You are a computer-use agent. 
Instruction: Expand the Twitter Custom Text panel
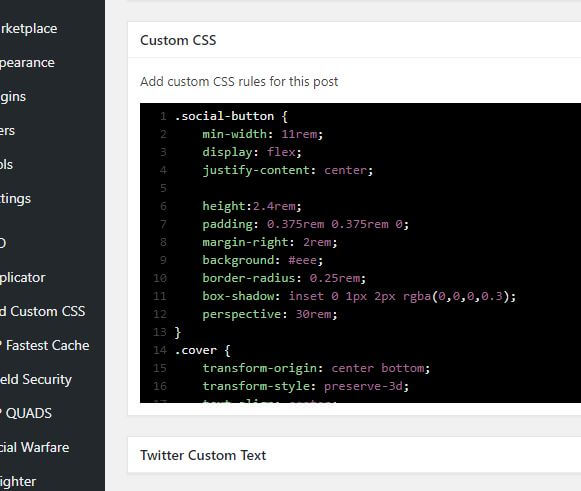tap(354, 455)
